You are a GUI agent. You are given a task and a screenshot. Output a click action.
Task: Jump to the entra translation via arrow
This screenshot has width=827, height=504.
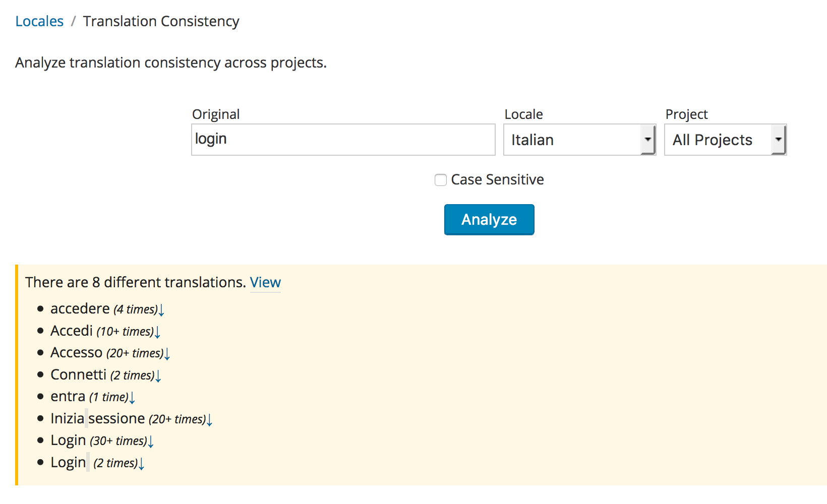(132, 398)
